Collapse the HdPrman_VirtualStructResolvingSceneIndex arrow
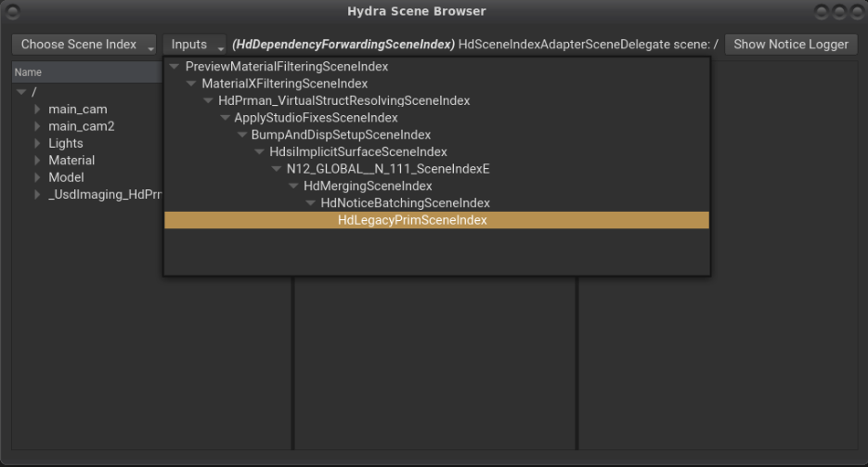This screenshot has height=467, width=868. click(x=209, y=101)
